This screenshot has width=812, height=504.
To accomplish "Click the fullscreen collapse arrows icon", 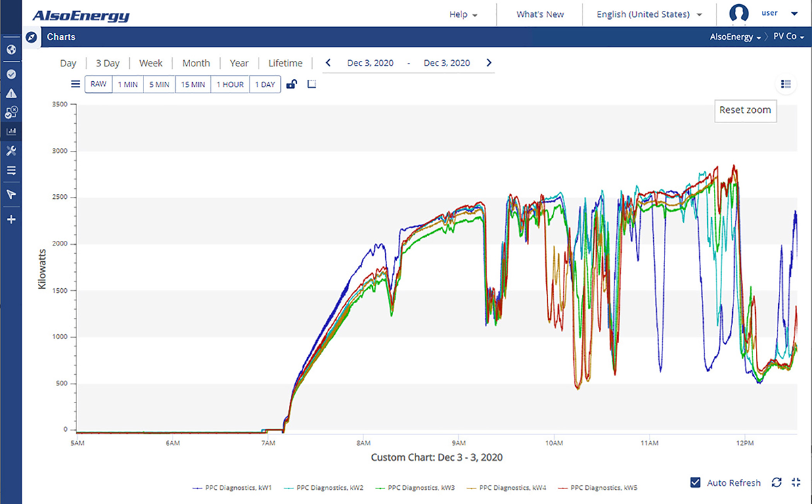I will (x=795, y=482).
